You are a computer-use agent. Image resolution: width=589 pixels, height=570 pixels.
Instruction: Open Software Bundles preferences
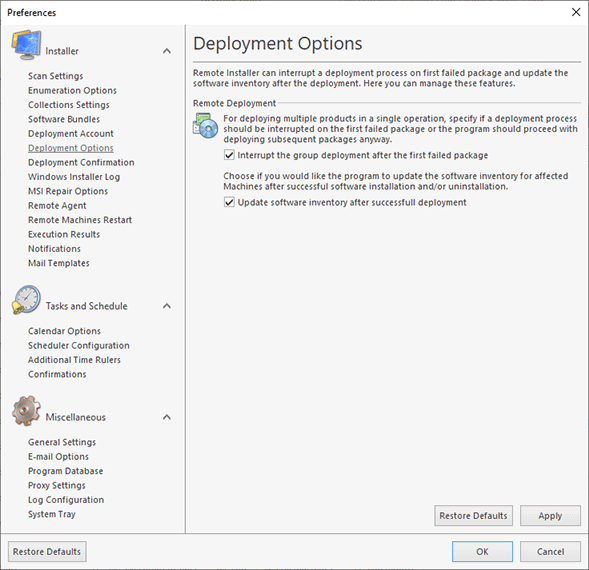(x=64, y=119)
